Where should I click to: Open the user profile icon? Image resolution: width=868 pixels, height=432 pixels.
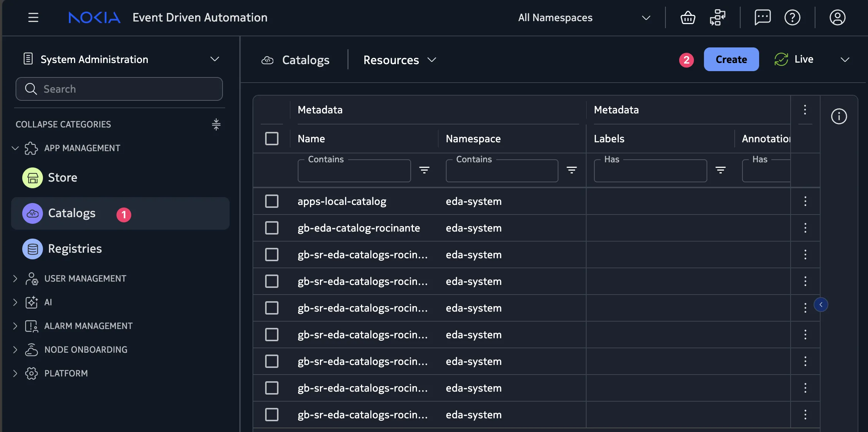coord(837,17)
